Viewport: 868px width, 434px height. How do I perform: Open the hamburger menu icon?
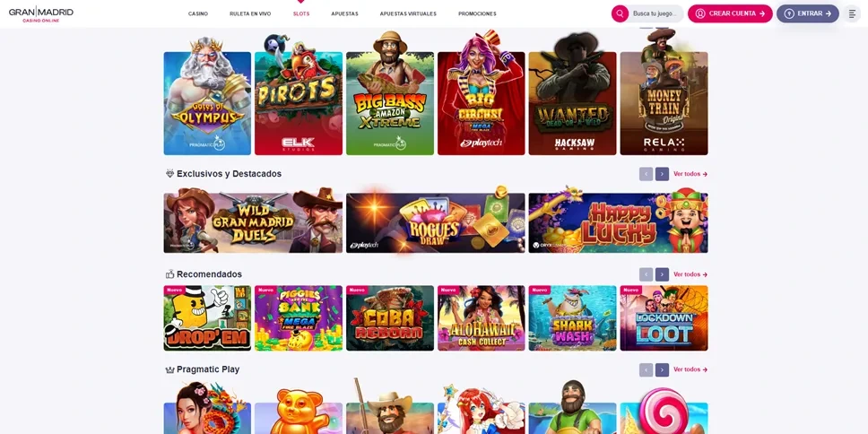pyautogui.click(x=852, y=13)
